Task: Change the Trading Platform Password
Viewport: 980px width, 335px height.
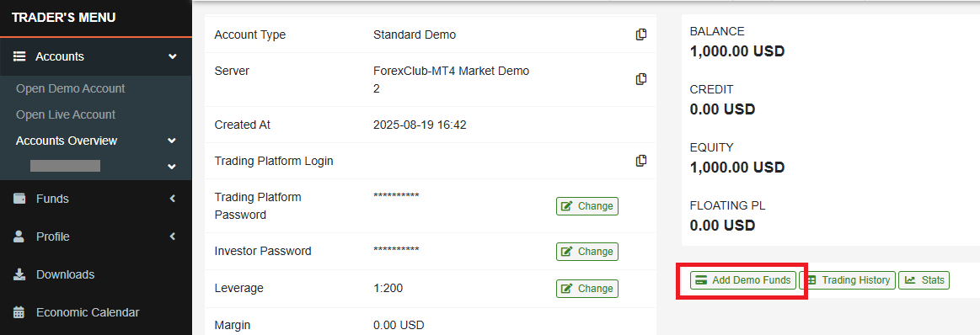Action: coord(586,206)
